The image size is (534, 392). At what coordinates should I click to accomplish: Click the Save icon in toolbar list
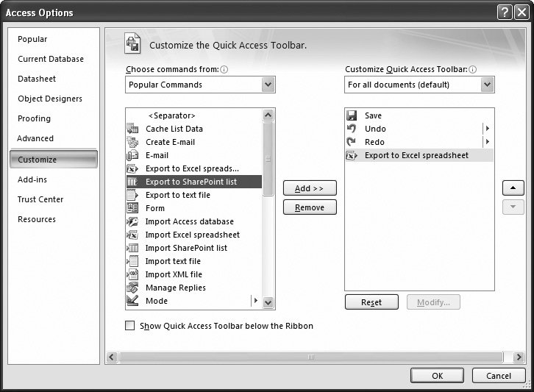[x=352, y=115]
